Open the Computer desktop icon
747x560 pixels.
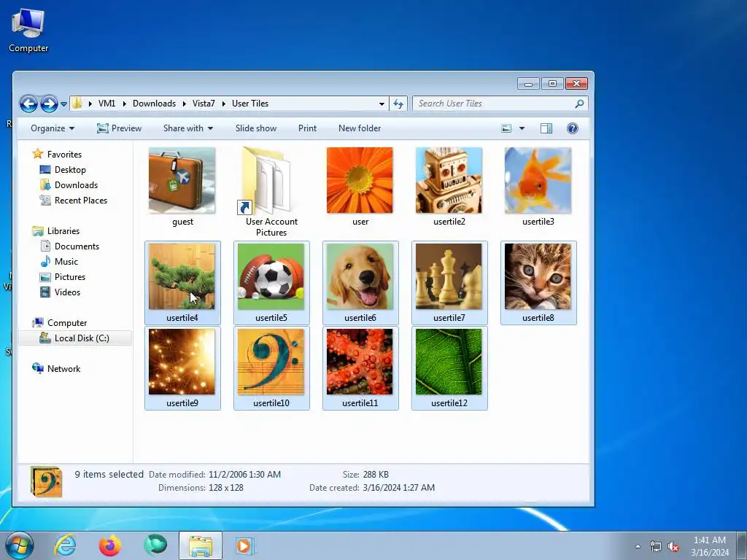[x=28, y=30]
